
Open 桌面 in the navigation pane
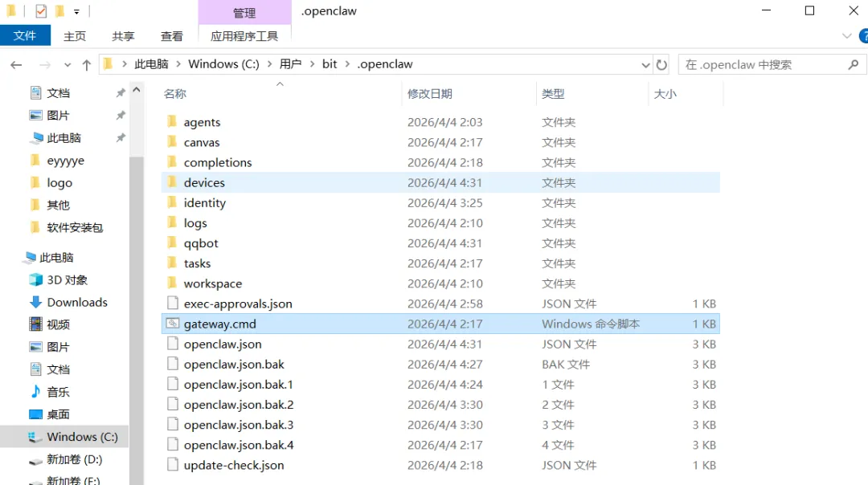tap(50, 414)
